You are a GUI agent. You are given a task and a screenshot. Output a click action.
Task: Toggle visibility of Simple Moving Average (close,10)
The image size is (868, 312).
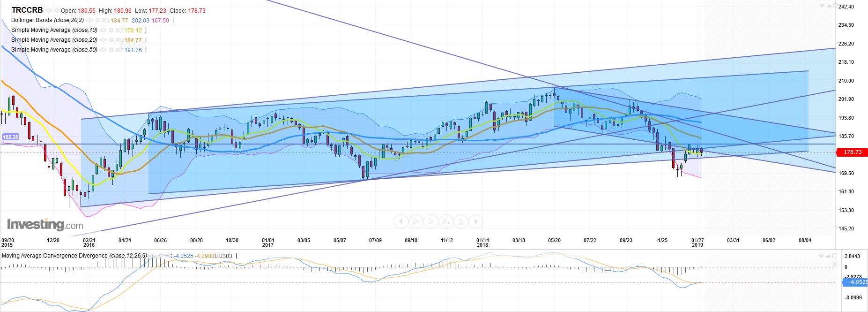pos(103,30)
